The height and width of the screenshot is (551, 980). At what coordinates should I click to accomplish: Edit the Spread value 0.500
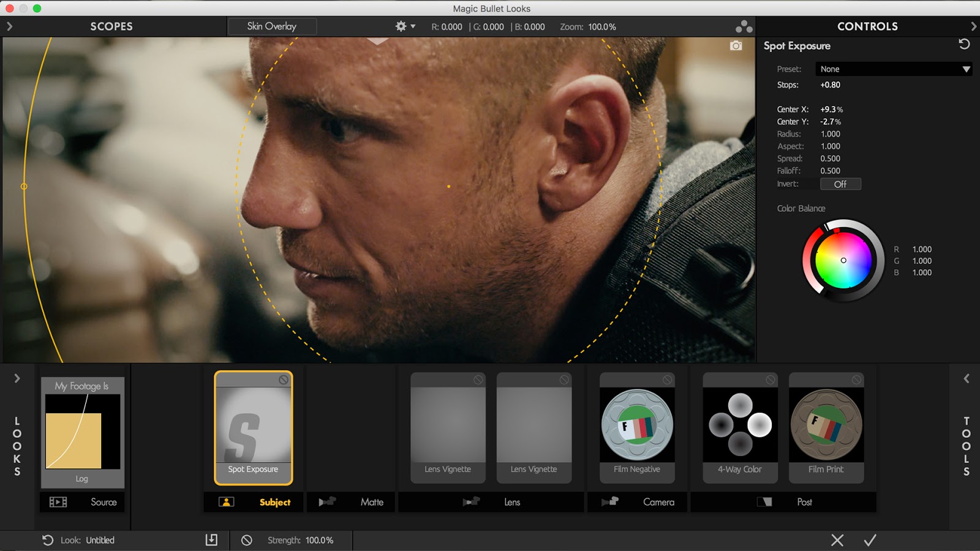coord(831,159)
